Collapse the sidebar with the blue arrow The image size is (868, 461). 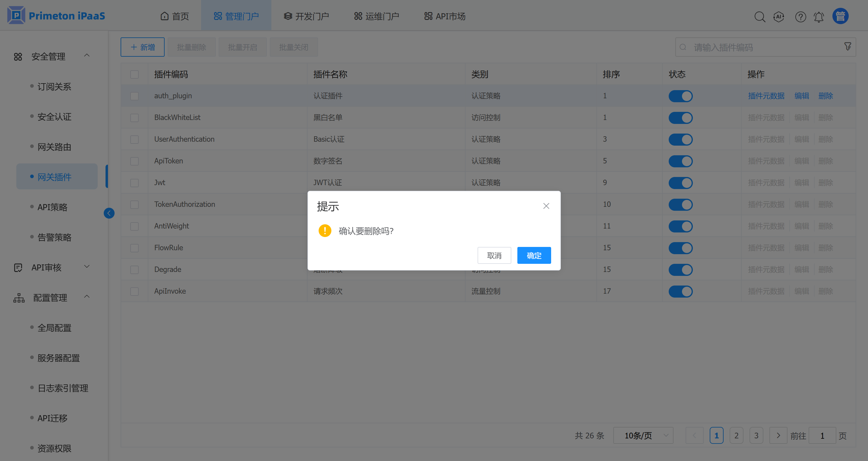tap(109, 213)
